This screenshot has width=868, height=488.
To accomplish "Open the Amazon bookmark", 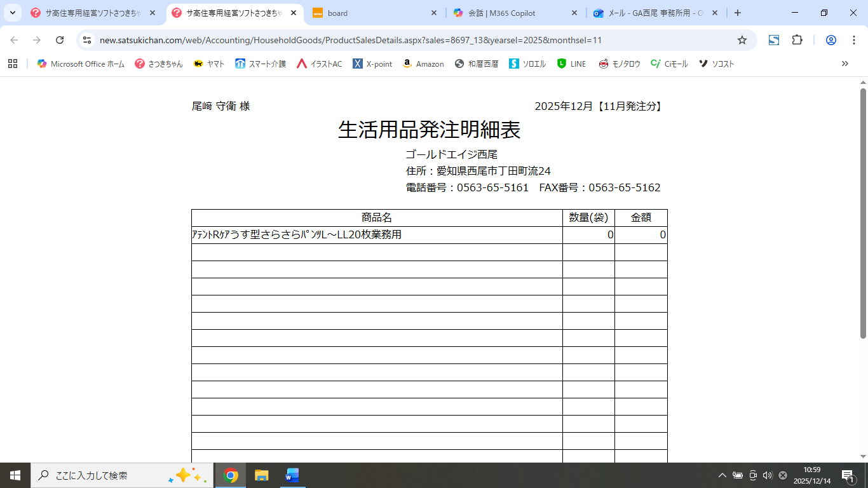I will (423, 64).
